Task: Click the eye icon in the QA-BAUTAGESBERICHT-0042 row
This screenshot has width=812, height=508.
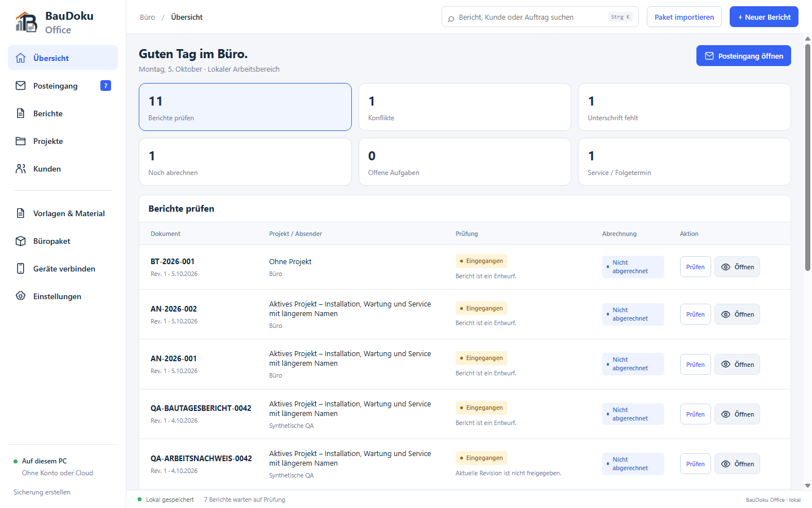Action: tap(726, 414)
